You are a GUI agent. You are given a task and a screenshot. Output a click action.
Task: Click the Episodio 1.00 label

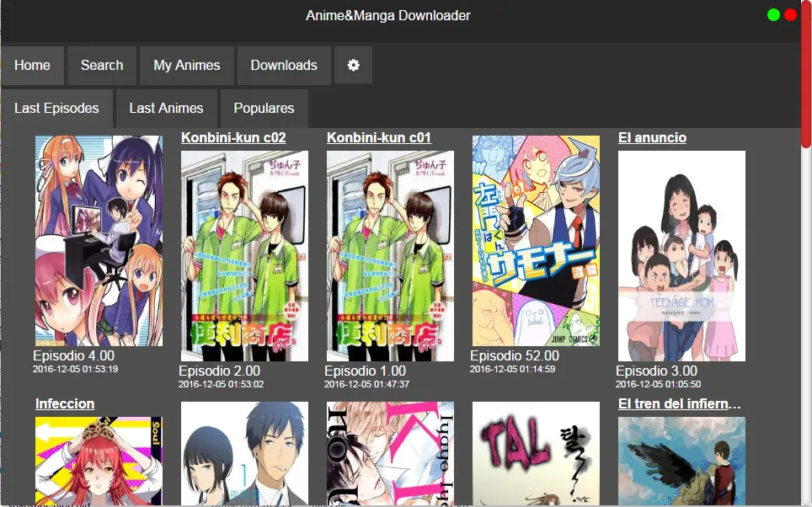point(365,371)
